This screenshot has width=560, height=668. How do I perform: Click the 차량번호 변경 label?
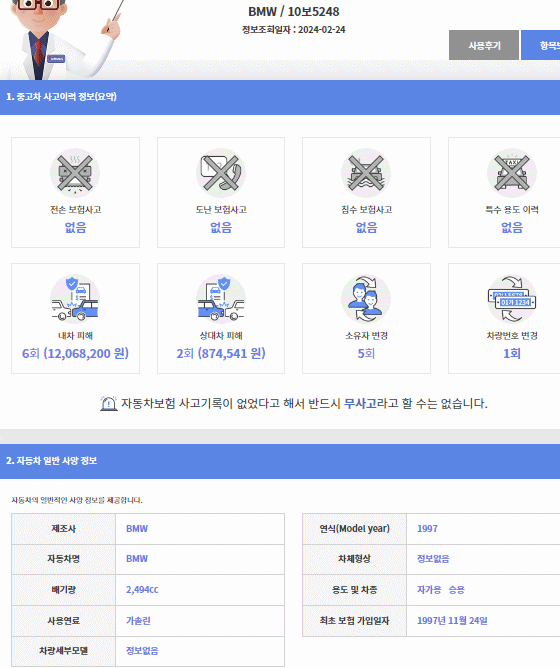click(x=512, y=336)
